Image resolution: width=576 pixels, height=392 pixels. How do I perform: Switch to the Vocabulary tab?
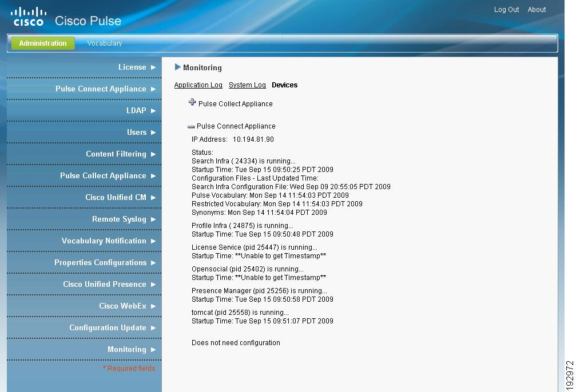click(x=104, y=43)
